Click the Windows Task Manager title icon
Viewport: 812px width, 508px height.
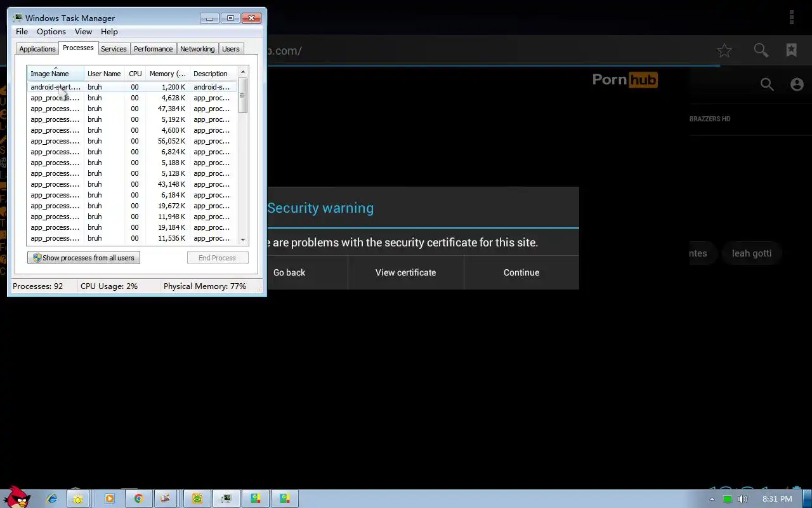click(x=18, y=18)
